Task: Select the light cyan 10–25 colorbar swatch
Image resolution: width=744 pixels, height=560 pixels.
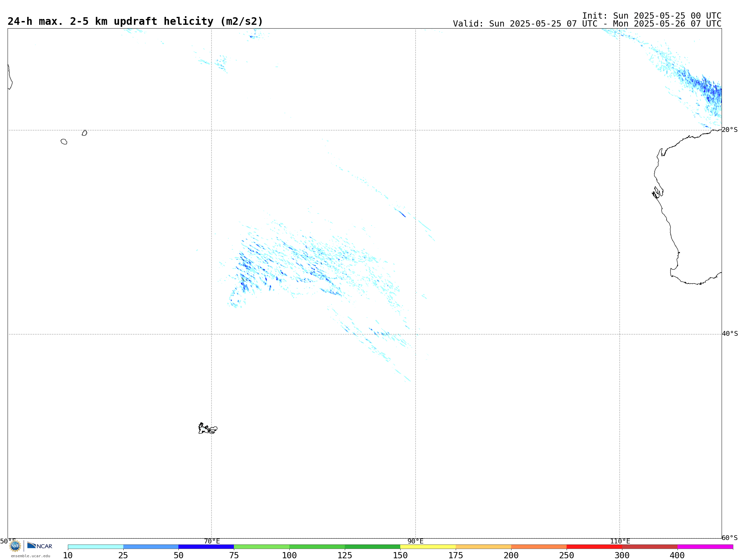Action: (95, 547)
